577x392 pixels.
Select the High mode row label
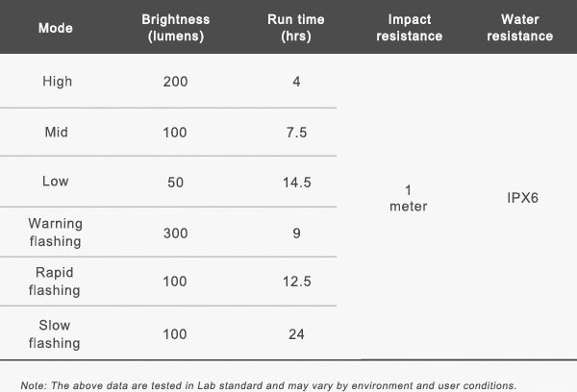click(x=57, y=82)
